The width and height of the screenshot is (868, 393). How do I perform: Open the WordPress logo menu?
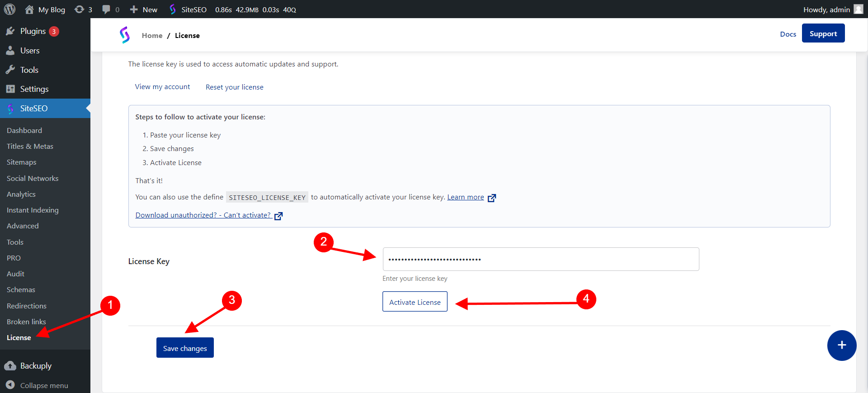click(x=9, y=9)
